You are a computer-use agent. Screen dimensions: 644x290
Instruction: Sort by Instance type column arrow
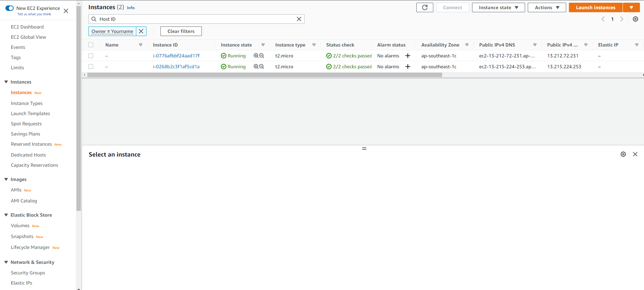[314, 45]
